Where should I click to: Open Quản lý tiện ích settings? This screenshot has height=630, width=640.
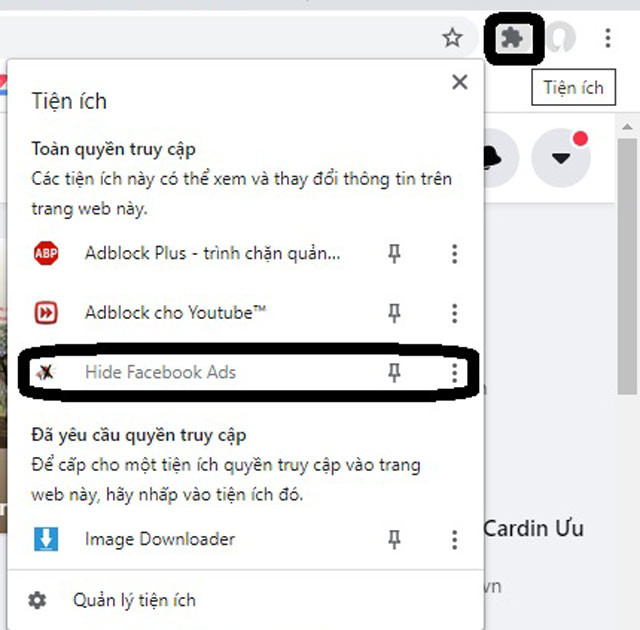pos(134,600)
